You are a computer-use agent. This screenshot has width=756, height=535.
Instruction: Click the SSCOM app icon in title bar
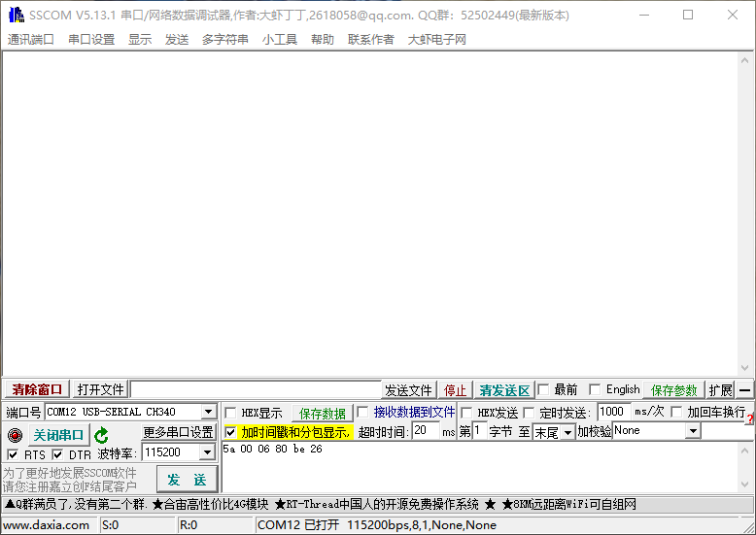[16, 15]
